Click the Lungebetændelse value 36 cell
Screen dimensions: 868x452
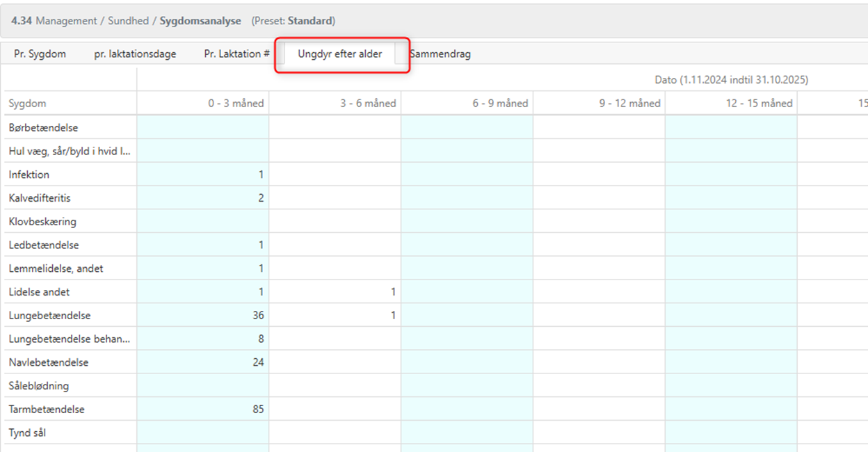coord(258,316)
